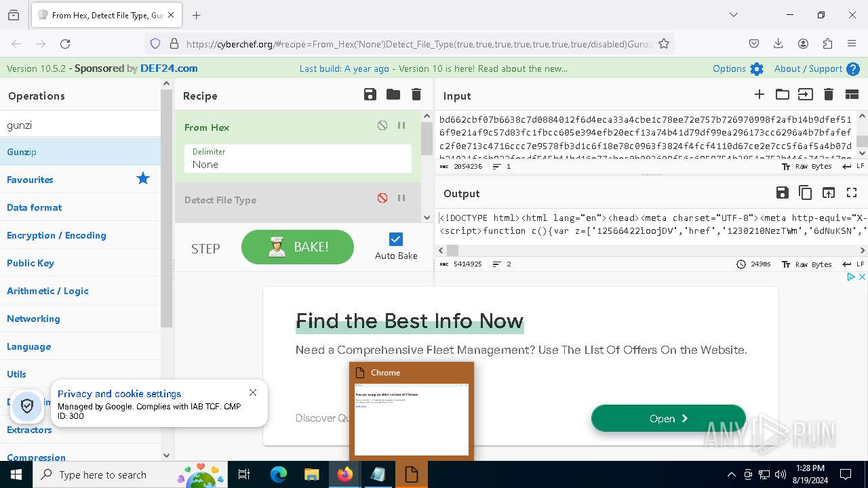This screenshot has width=868, height=488.
Task: Reset pane layout icon
Action: [x=852, y=95]
